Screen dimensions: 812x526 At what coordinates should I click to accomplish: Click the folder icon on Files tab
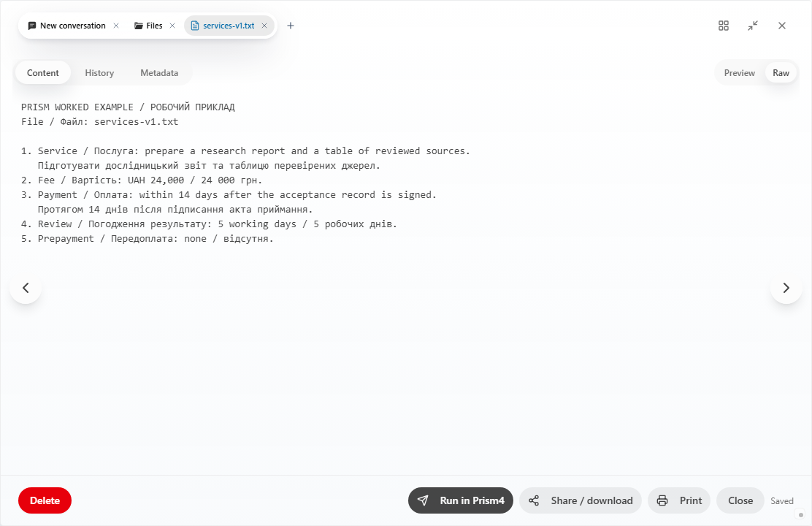(x=139, y=26)
